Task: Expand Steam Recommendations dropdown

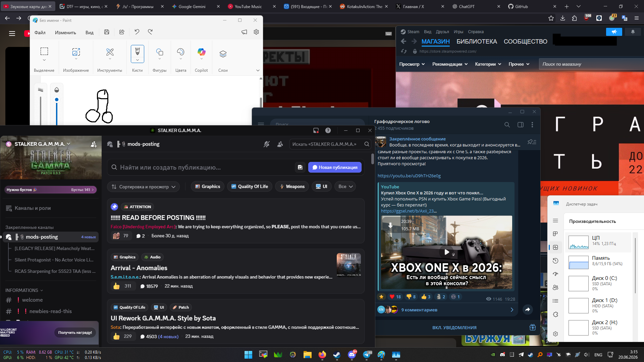Action: (450, 64)
